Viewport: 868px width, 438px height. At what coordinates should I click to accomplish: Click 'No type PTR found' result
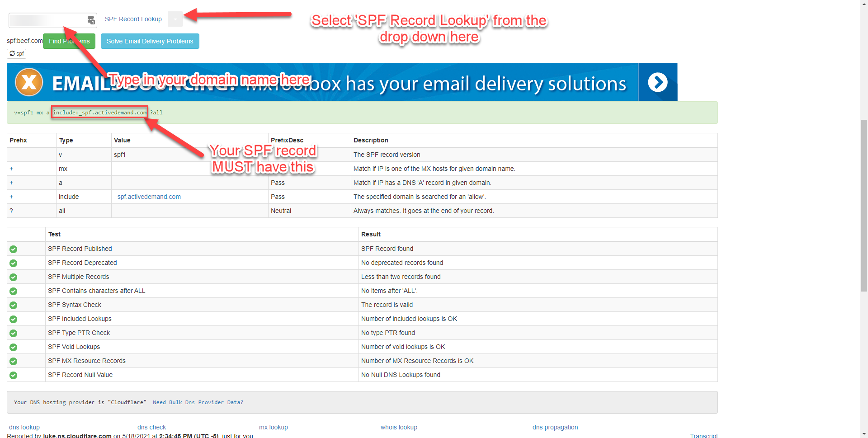[388, 333]
